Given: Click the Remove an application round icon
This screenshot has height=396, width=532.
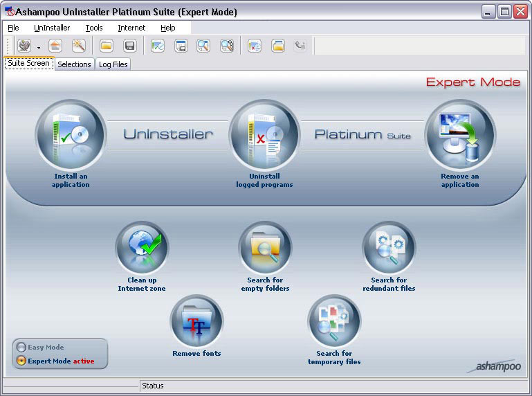Looking at the screenshot, I should (x=460, y=135).
